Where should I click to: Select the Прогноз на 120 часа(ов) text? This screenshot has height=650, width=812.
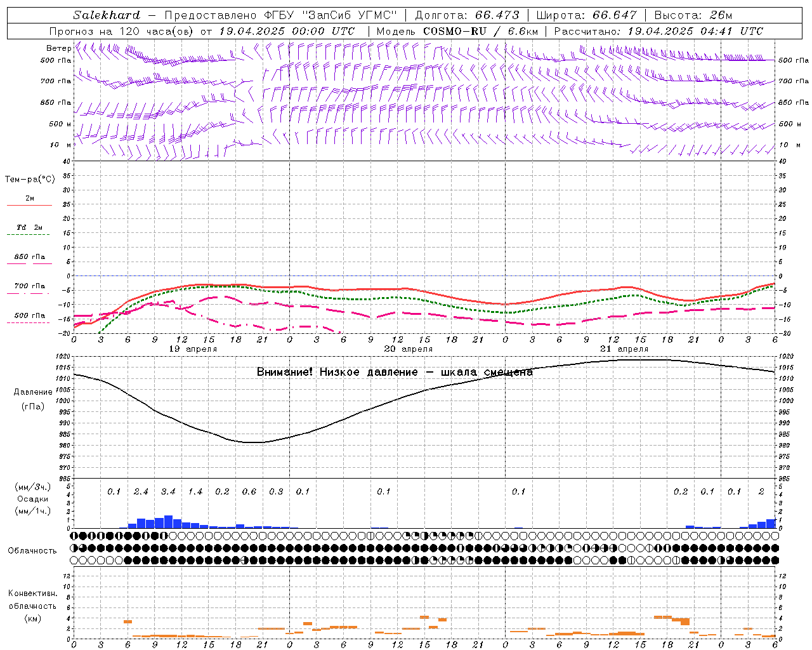122,31
